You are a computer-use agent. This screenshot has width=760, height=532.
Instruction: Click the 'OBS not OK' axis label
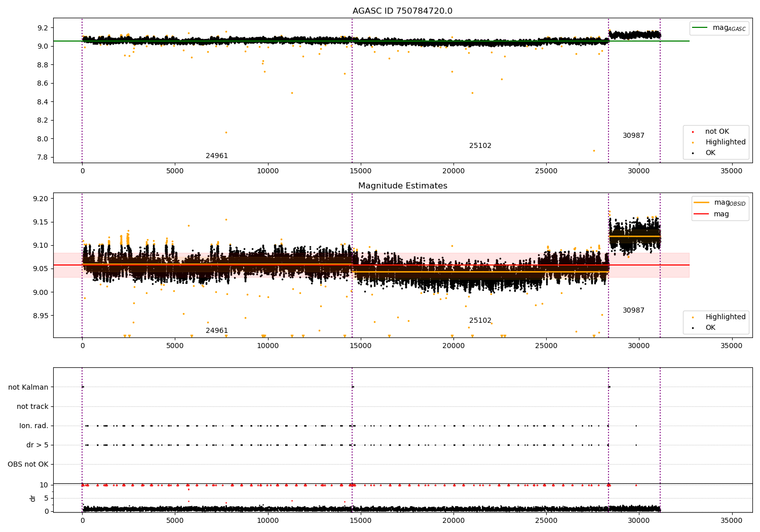pyautogui.click(x=28, y=465)
